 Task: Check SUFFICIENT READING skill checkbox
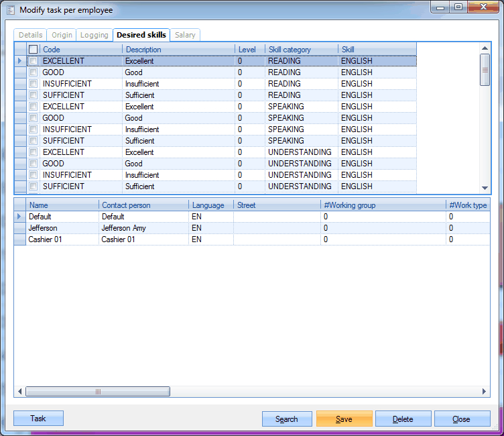point(33,95)
